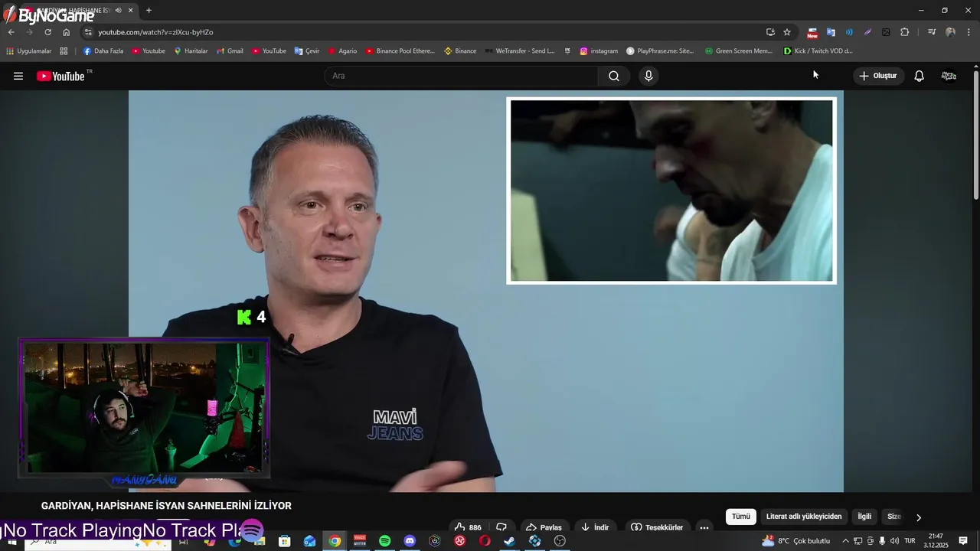The width and height of the screenshot is (980, 551).
Task: Open Uygulamalar apps bookmark
Action: (x=28, y=51)
